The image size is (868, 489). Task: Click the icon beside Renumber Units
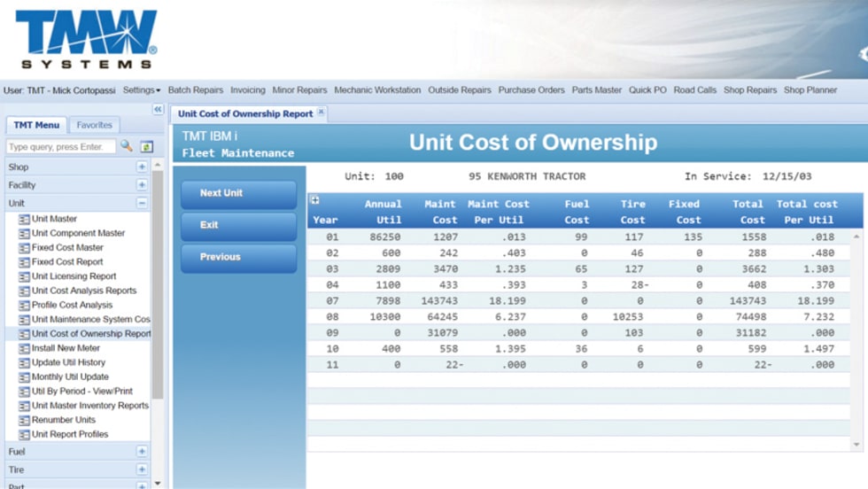(24, 420)
